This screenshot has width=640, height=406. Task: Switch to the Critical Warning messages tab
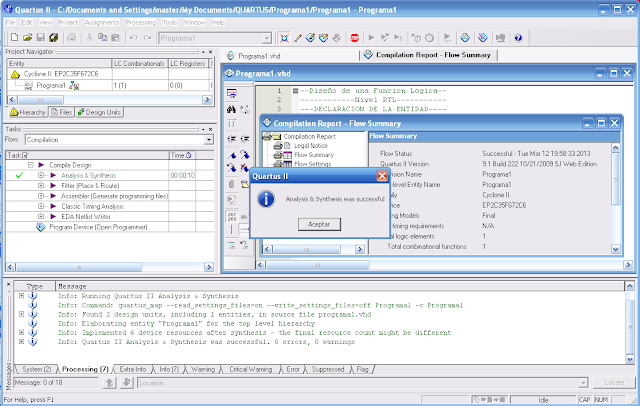(251, 369)
